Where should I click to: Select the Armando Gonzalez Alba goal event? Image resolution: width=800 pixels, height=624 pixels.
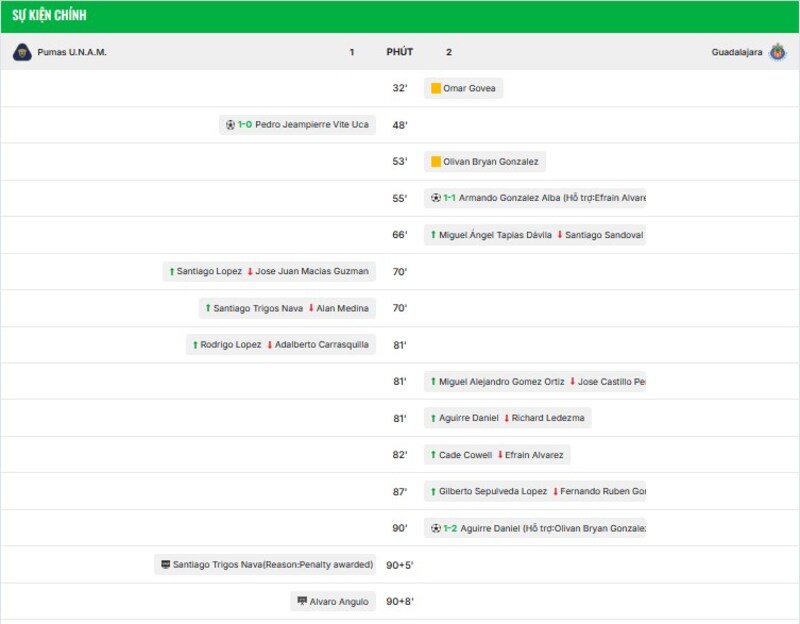click(x=535, y=198)
